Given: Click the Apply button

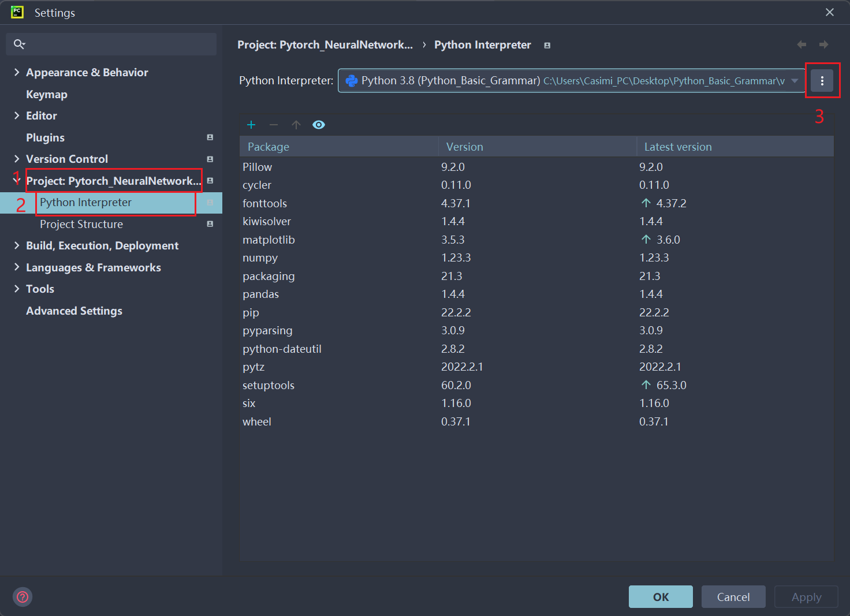Looking at the screenshot, I should point(806,597).
